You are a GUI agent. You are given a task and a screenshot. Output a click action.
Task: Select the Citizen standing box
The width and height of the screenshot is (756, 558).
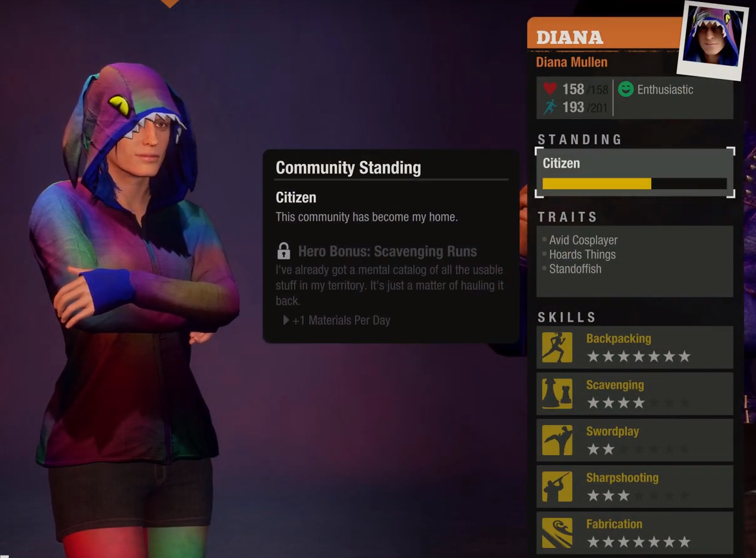(x=634, y=173)
